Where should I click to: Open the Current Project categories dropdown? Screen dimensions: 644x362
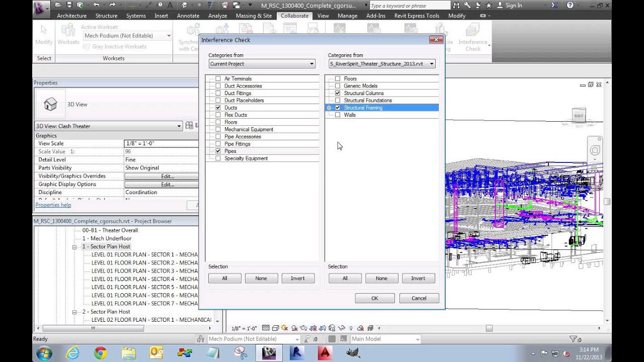click(x=262, y=64)
